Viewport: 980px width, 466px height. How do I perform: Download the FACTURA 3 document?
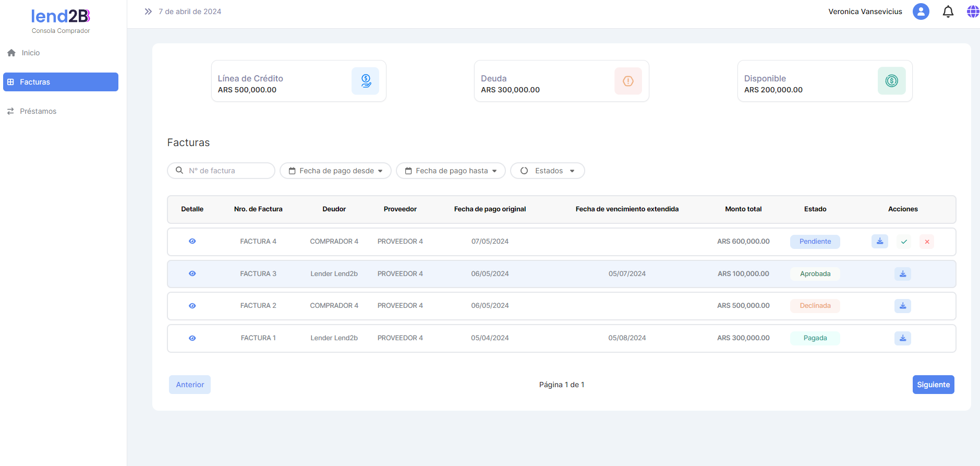pyautogui.click(x=902, y=274)
